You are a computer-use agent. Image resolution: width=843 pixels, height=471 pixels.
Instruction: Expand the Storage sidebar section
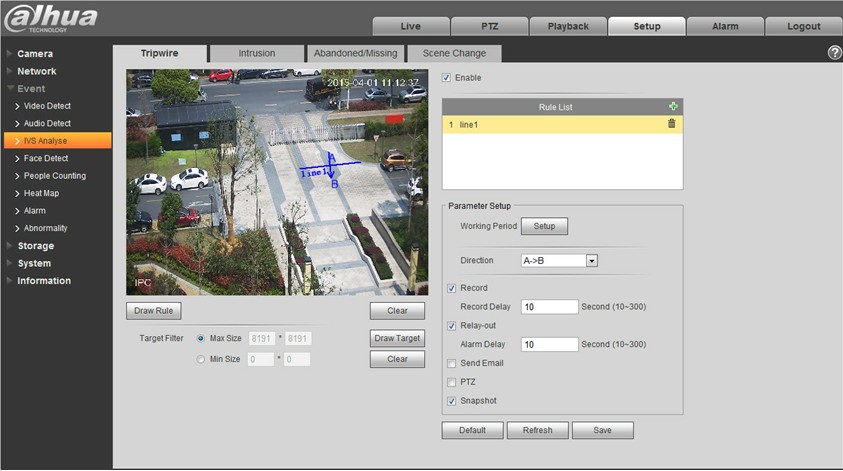click(x=35, y=246)
